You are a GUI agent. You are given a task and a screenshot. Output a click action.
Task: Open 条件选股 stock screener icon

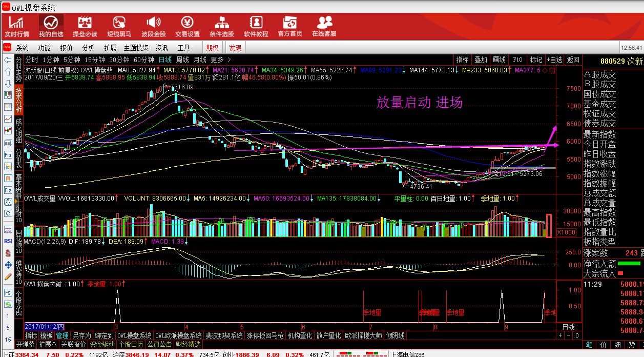222,27
